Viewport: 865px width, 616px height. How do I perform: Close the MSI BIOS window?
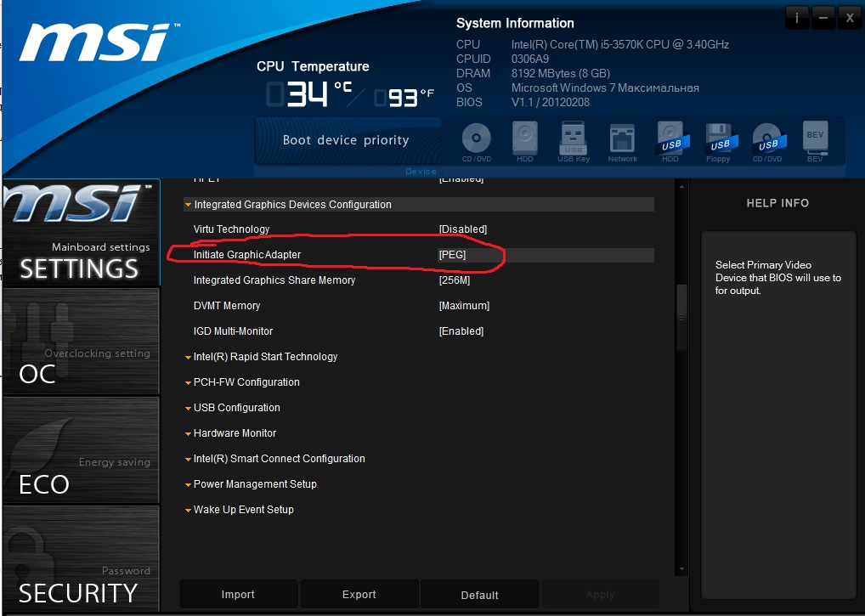(850, 19)
